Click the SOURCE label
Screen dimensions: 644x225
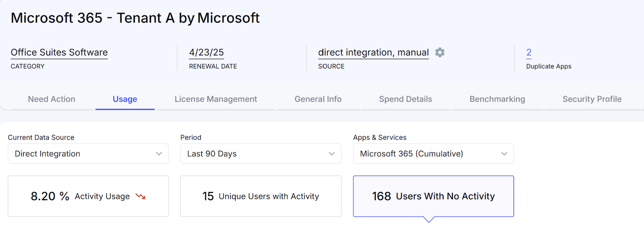pos(331,66)
